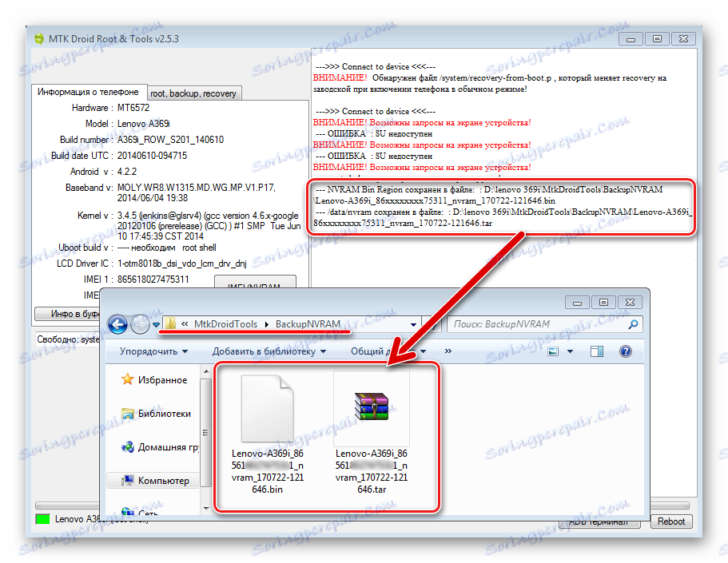The height and width of the screenshot is (563, 728).
Task: Click Model value Lenovo A369i
Action: pos(144,124)
